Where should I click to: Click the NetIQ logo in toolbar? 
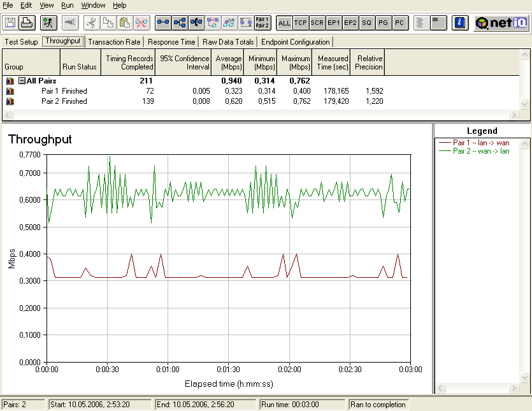point(501,23)
